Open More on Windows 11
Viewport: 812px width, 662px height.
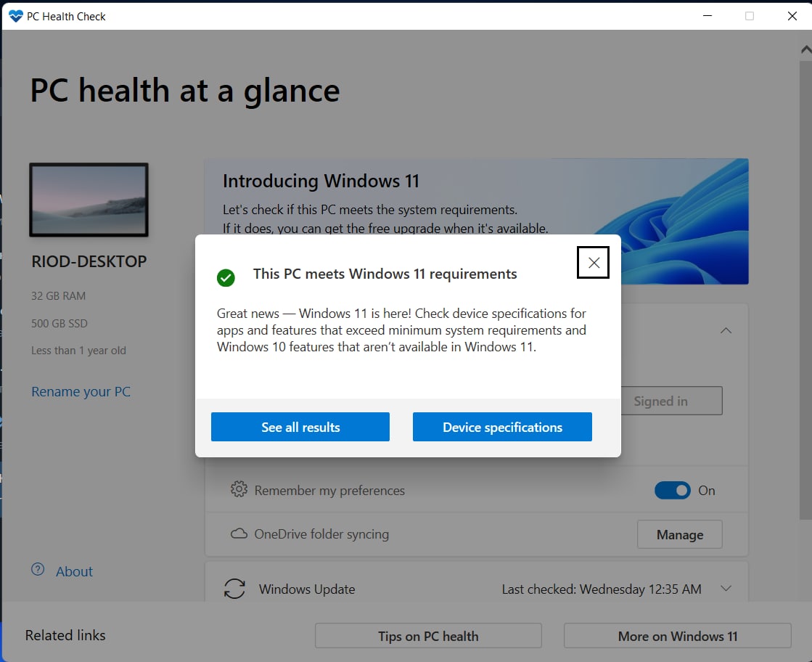tap(677, 636)
